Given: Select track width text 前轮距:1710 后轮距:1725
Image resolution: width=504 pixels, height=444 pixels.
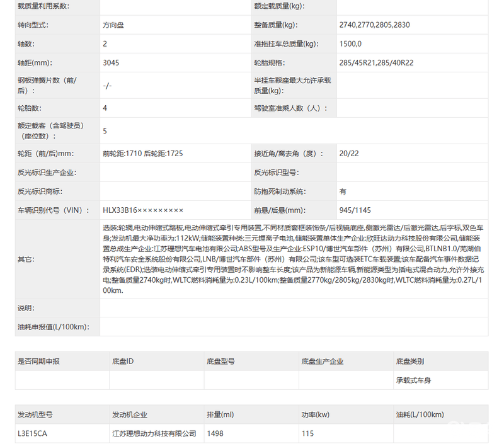Looking at the screenshot, I should 143,154.
